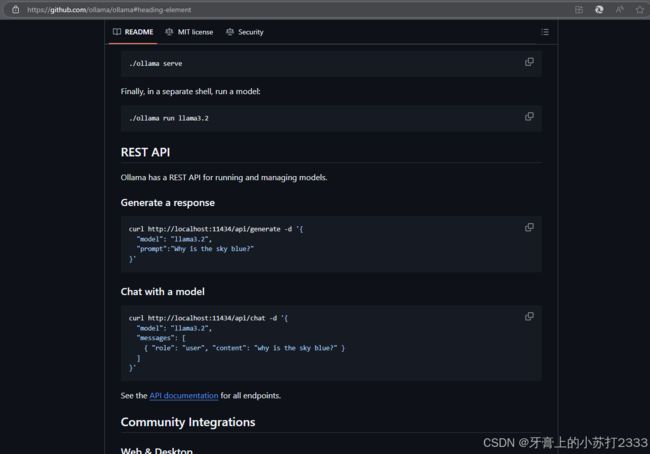
Task: Copy the './ollama run llama3.2' command
Action: click(x=529, y=117)
